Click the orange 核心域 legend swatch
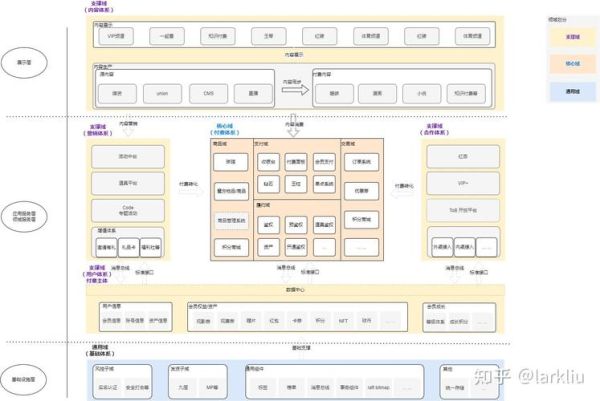Image resolution: width=600 pixels, height=401 pixels. (x=570, y=64)
